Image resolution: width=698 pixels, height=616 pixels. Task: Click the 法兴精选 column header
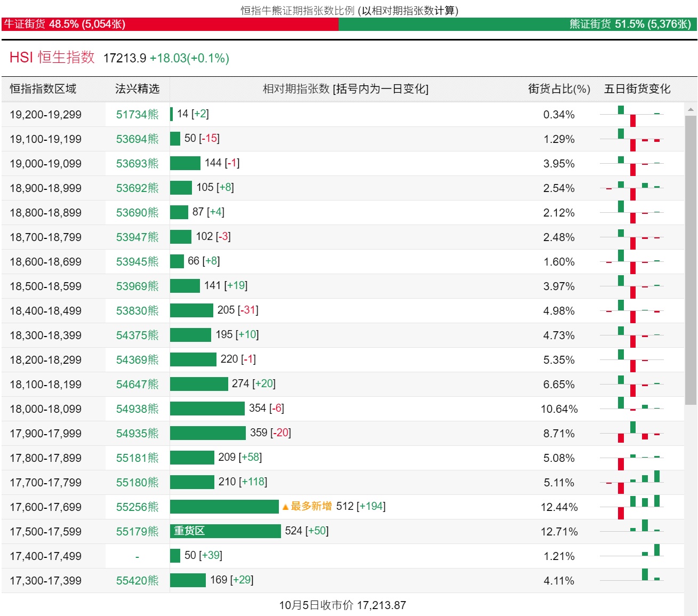pyautogui.click(x=137, y=89)
